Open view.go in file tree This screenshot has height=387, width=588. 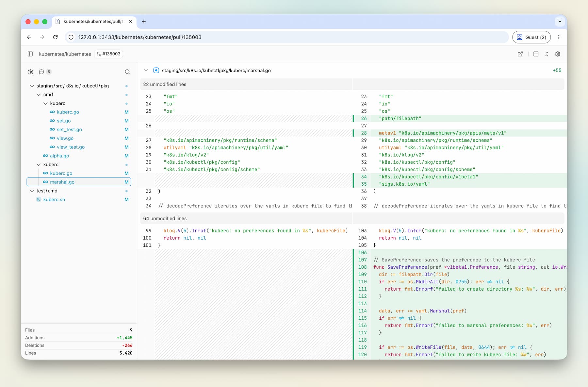[65, 138]
